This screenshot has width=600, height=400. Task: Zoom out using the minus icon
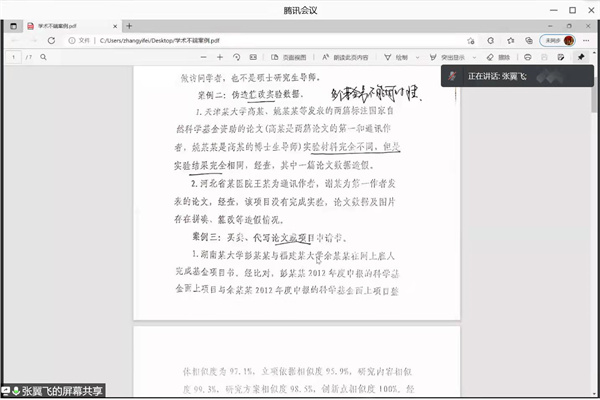tap(204, 57)
